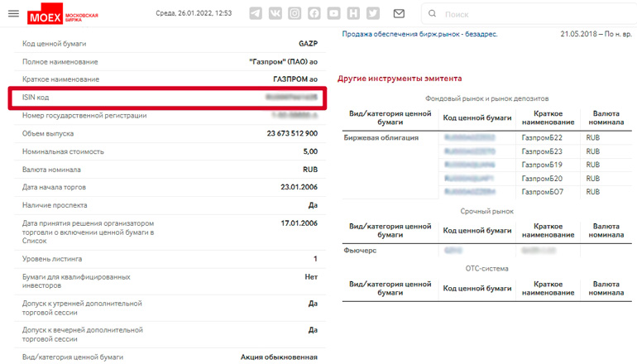Open the Instagram social icon

click(x=295, y=13)
